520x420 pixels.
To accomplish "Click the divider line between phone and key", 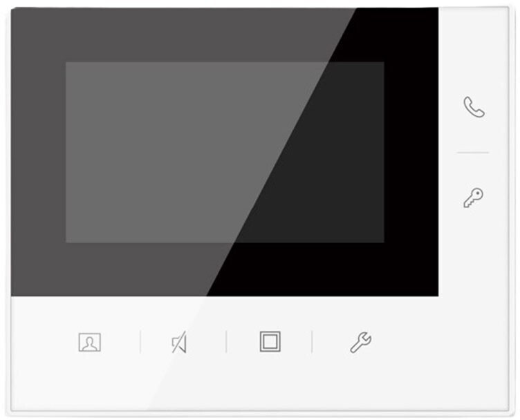I will 473,153.
